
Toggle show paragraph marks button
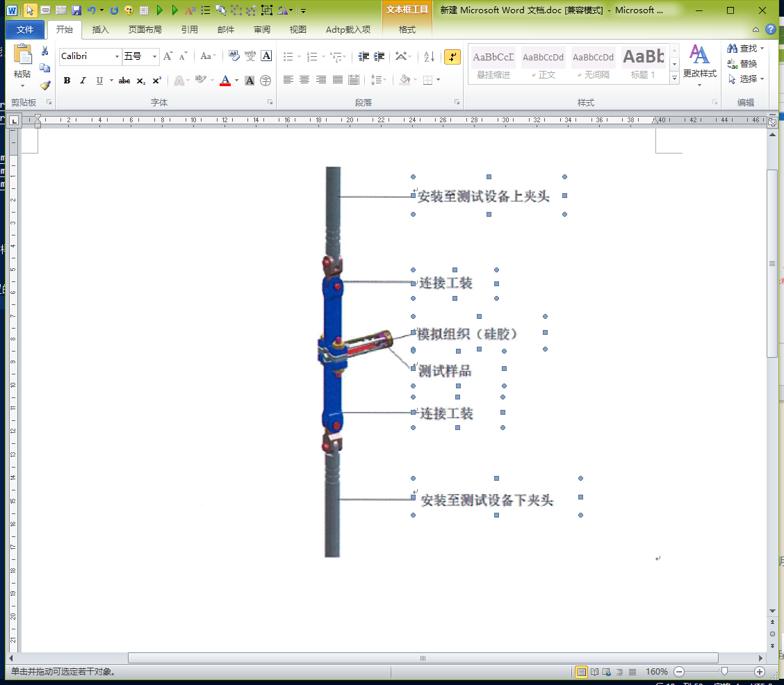[x=452, y=57]
